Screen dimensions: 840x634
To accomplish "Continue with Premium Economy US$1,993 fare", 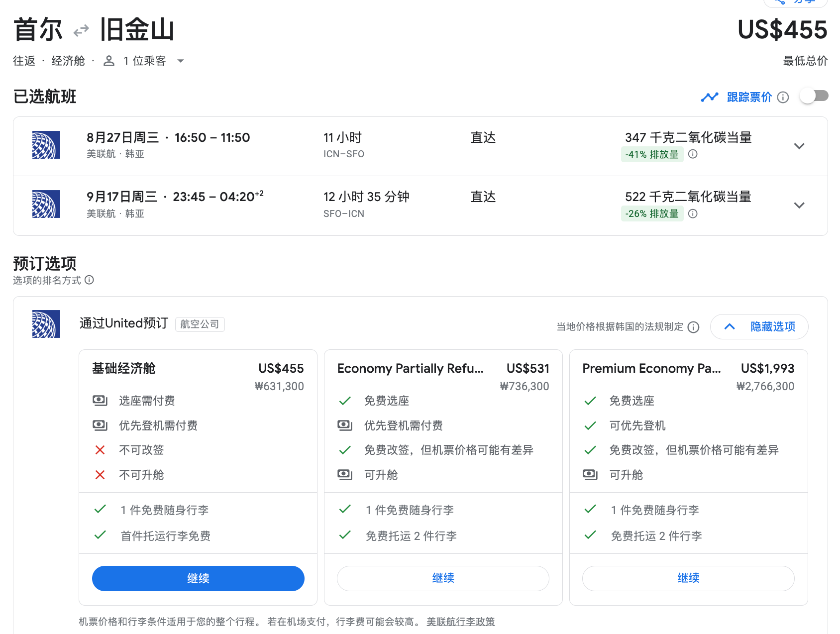I will tap(688, 578).
